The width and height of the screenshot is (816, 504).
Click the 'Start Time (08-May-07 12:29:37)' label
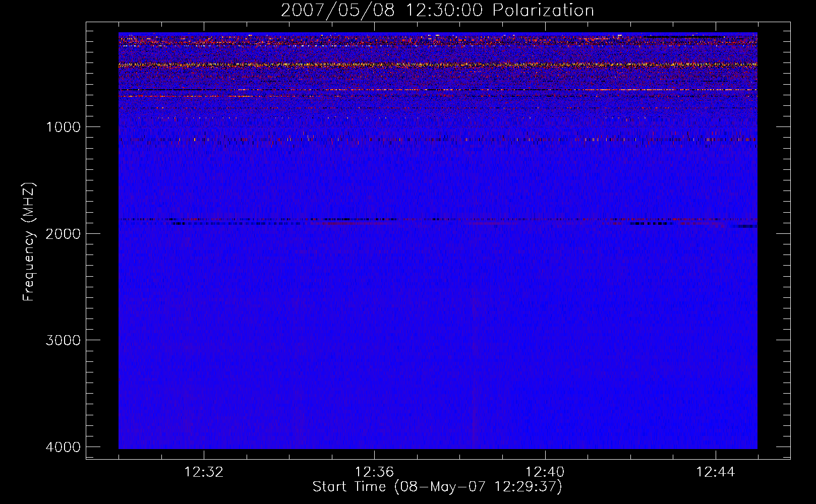tap(437, 487)
